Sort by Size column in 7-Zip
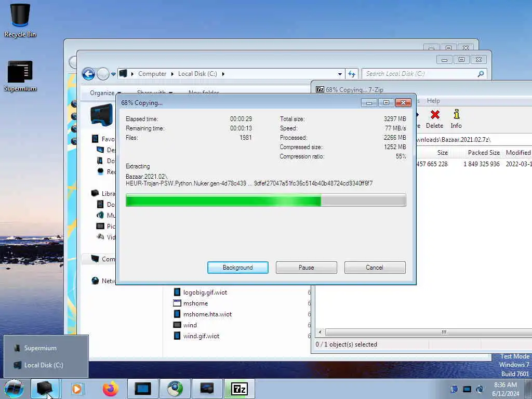 click(x=443, y=153)
